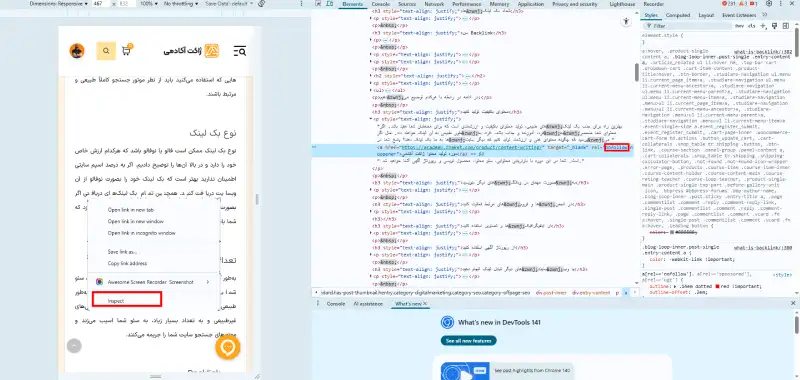Switch to the Network tab
Screen dimensions: 800x380
pos(434,4)
